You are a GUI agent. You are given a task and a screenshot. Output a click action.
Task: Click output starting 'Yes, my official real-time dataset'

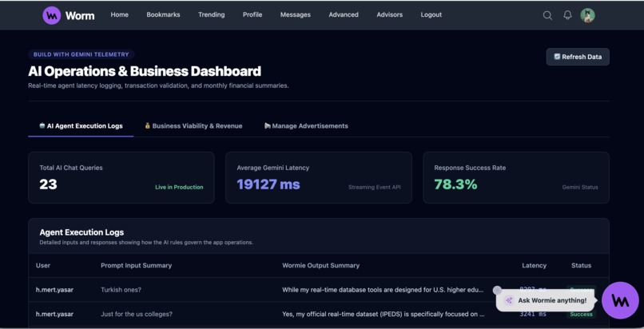(384, 315)
